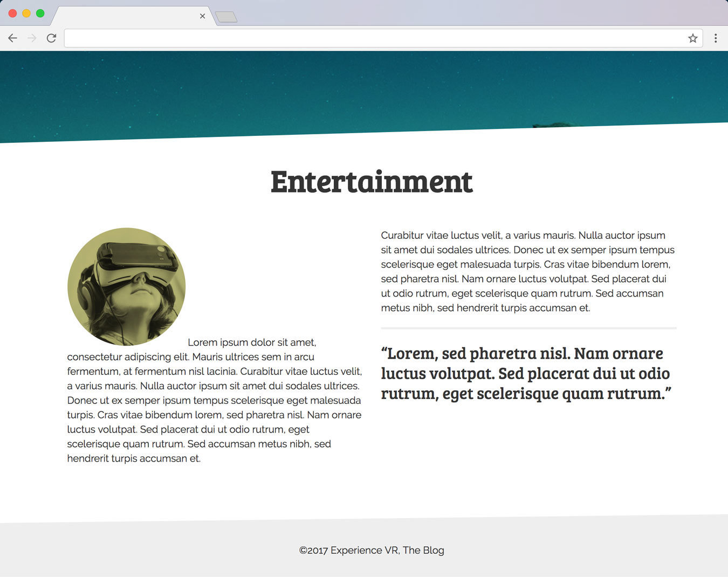
Task: Focus the browser address bar
Action: tap(383, 38)
